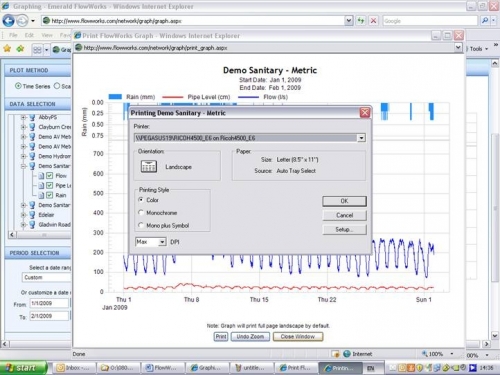Click the browser Forward button
This screenshot has height=375, width=500.
[22, 21]
